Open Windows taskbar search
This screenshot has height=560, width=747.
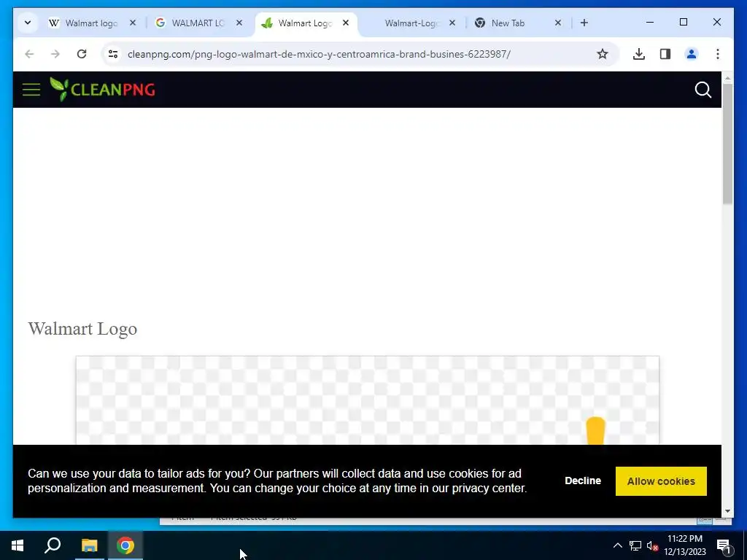click(53, 545)
